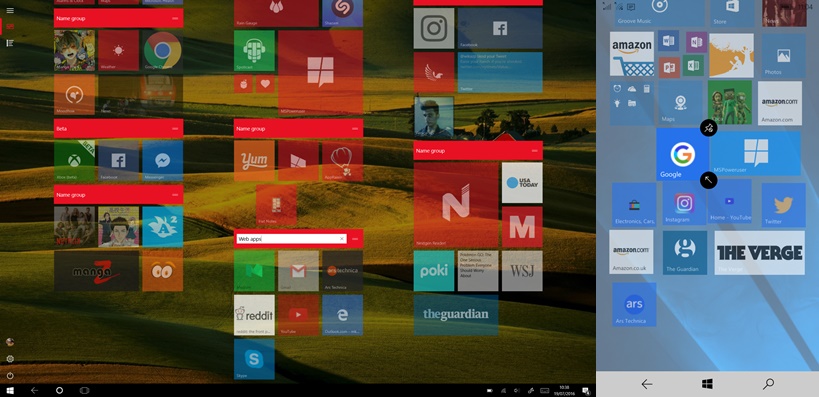Launch the Instagram tile in desktop Start
Image resolution: width=819 pixels, height=397 pixels.
click(434, 28)
